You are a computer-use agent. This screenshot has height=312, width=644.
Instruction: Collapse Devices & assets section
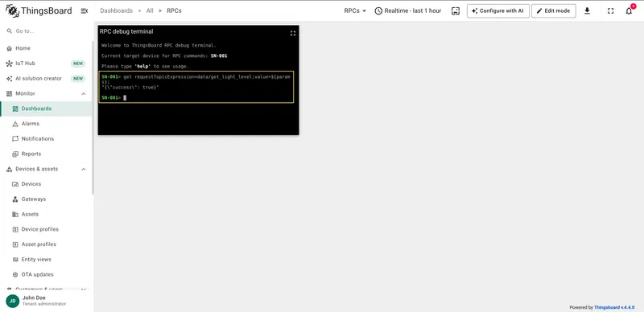click(84, 169)
